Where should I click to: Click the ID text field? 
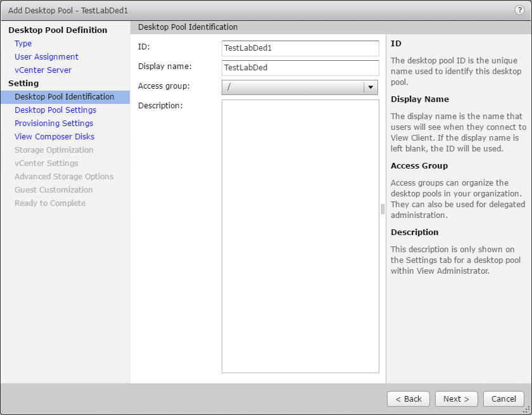(x=300, y=48)
